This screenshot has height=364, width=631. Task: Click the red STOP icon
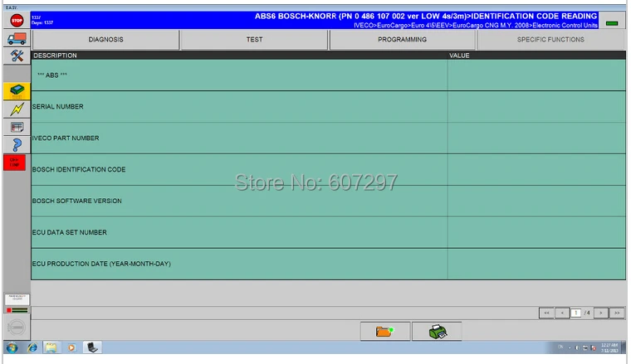17,21
